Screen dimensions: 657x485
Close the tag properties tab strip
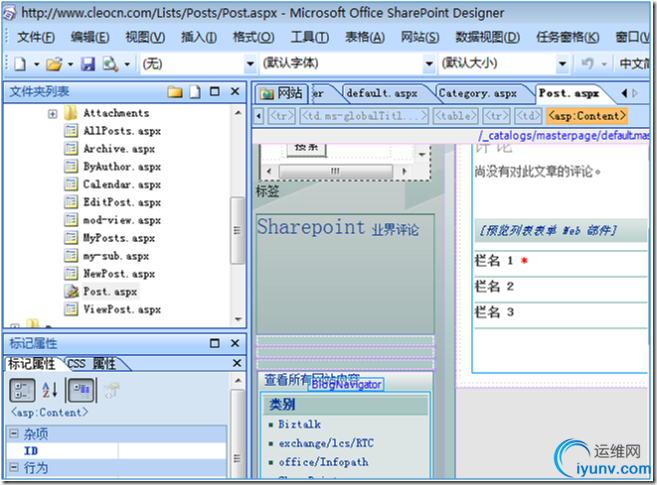(237, 363)
